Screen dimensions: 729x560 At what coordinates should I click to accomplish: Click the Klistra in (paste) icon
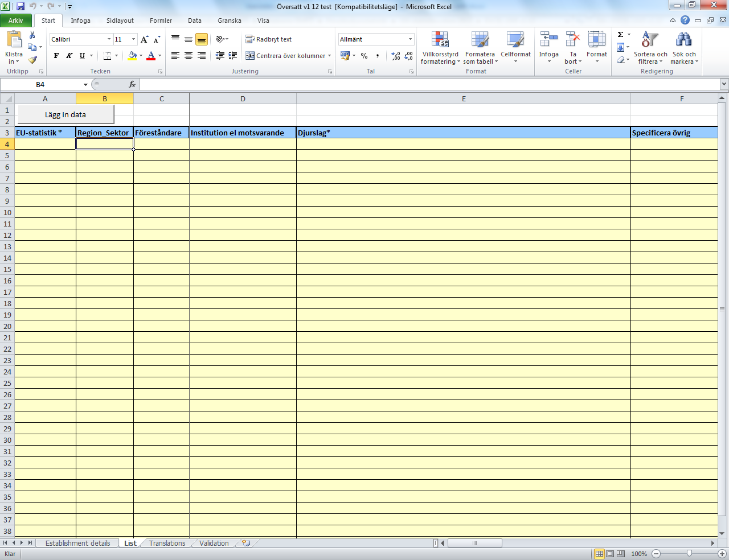pos(14,40)
